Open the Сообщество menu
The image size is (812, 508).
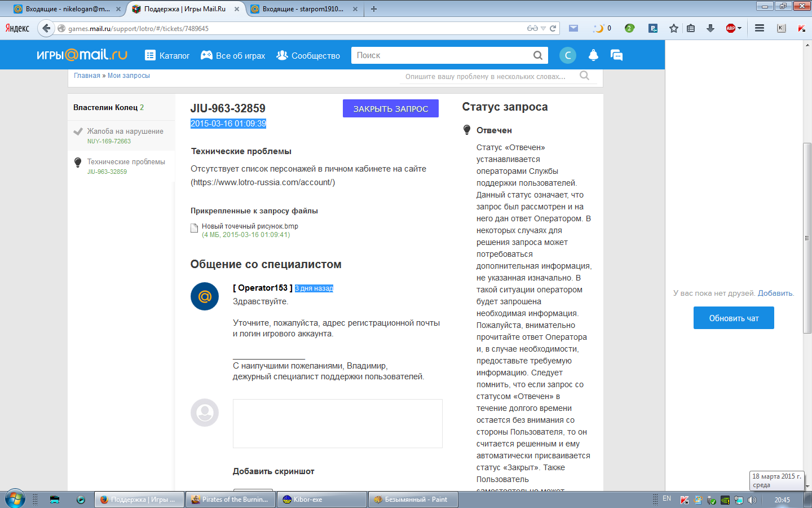(308, 55)
